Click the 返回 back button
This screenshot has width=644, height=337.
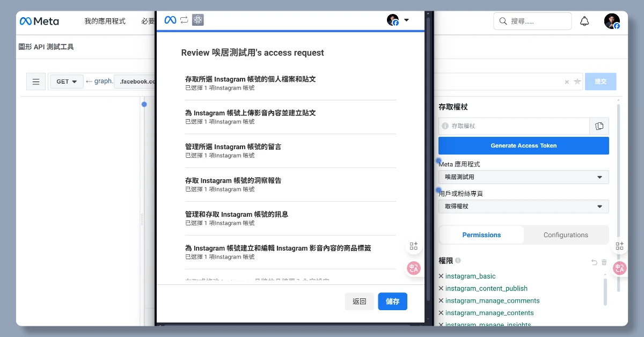coord(360,302)
